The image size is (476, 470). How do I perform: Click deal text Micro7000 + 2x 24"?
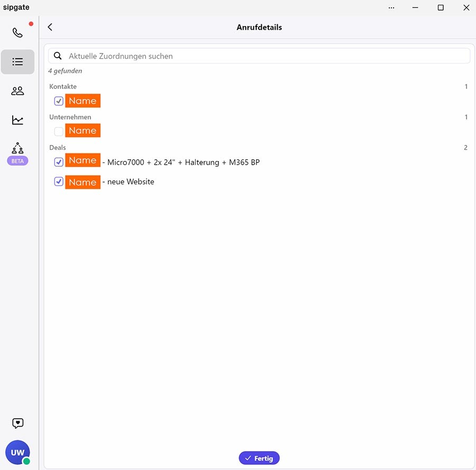pyautogui.click(x=184, y=162)
